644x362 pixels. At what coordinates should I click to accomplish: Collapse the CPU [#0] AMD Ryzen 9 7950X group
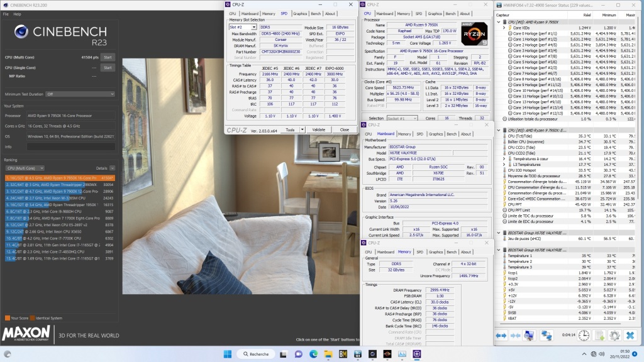(x=499, y=22)
